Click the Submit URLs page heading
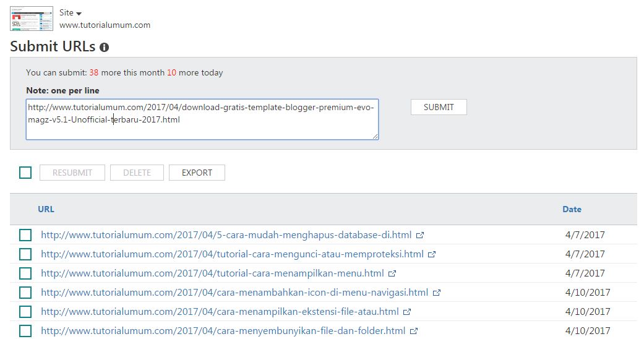Viewport: 644px width, 339px height. (x=53, y=46)
